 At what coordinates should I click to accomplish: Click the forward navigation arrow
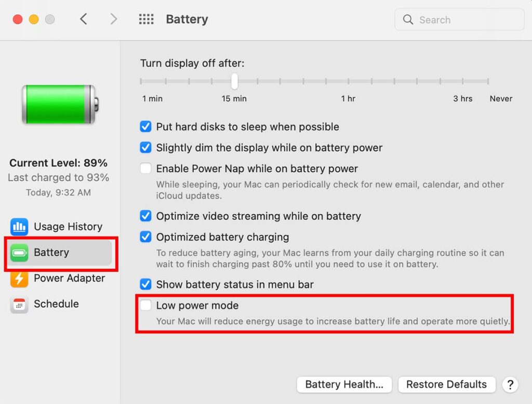tap(113, 19)
